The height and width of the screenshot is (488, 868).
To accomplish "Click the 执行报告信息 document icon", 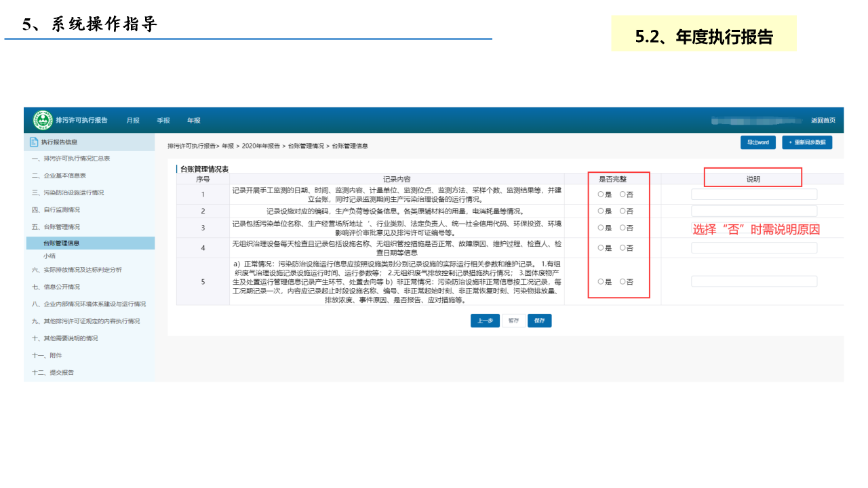I will click(x=33, y=142).
